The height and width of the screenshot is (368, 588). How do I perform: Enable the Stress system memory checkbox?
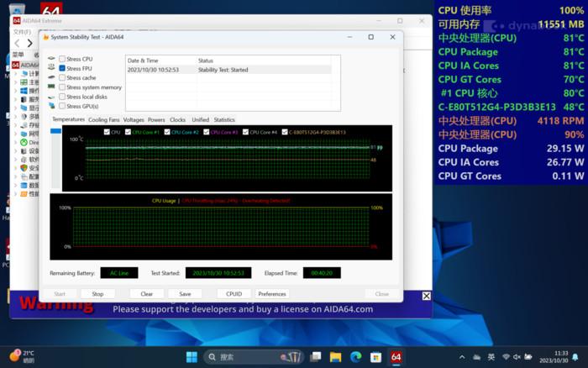pyautogui.click(x=62, y=87)
